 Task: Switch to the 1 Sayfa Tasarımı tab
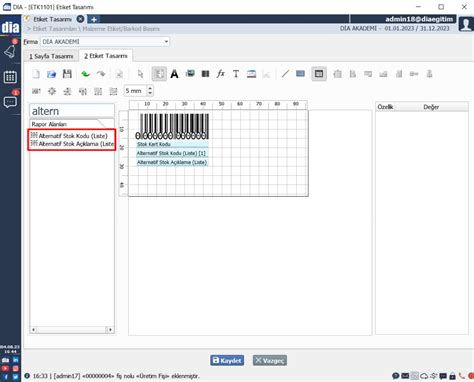[51, 56]
